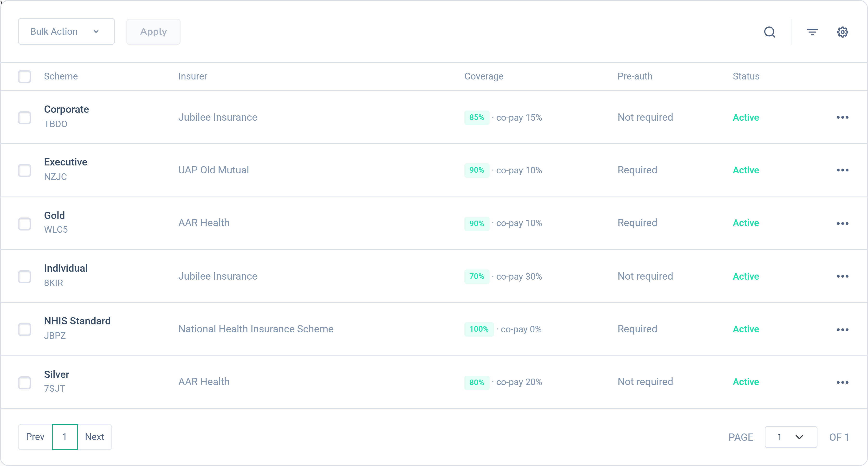This screenshot has height=466, width=868.
Task: Toggle the select-all checkbox in header
Action: (x=25, y=77)
